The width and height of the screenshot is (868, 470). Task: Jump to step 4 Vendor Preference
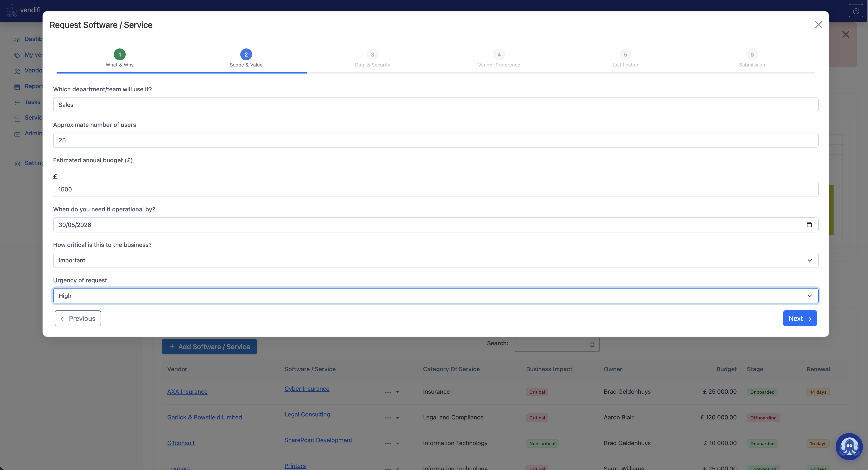[x=499, y=58]
